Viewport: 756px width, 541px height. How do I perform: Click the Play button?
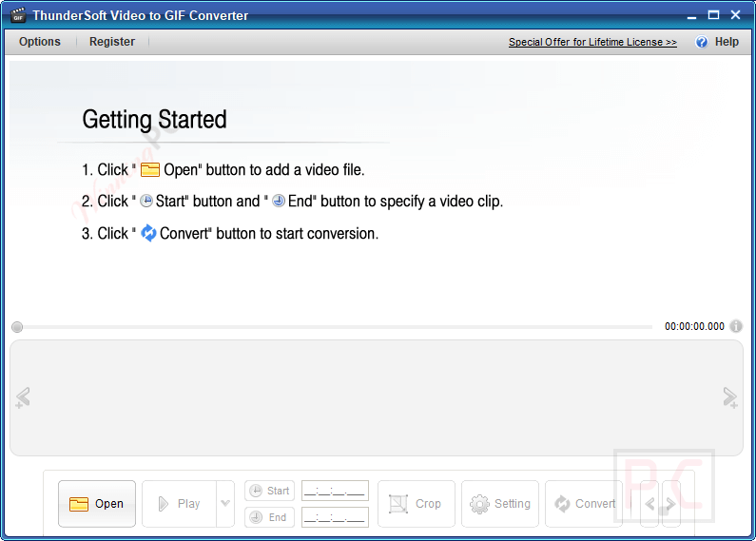click(180, 504)
